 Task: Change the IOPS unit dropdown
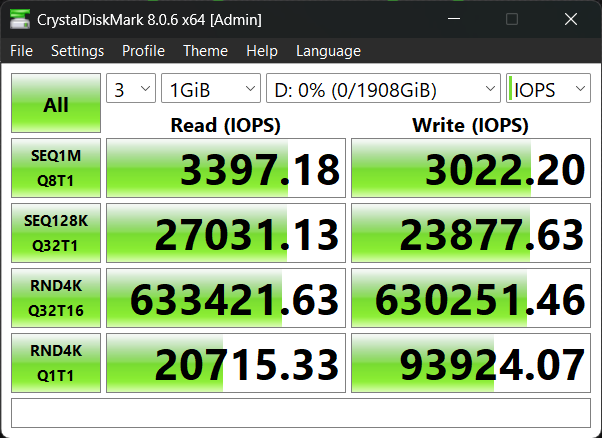548,90
